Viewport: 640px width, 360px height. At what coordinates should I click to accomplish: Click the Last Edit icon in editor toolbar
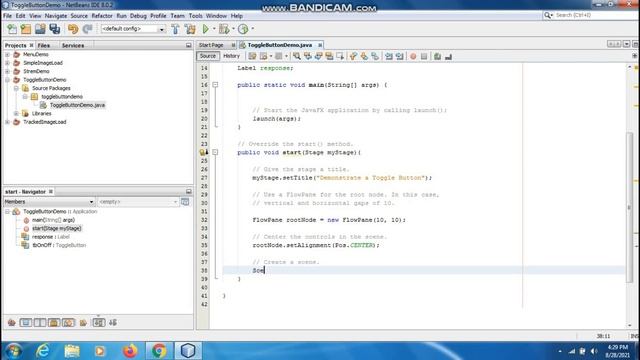252,56
